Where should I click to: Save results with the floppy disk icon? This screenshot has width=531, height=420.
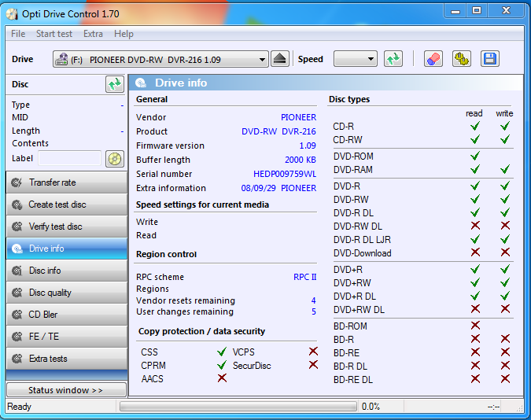[489, 59]
